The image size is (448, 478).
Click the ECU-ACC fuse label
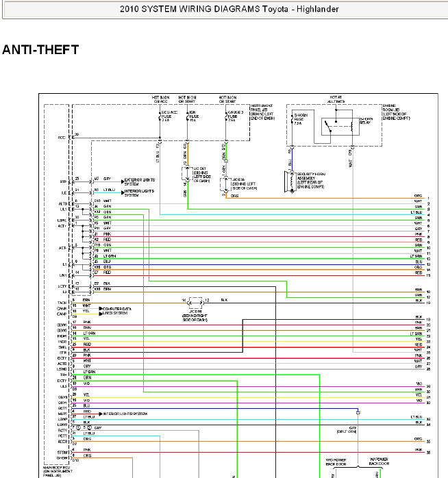[x=169, y=116]
